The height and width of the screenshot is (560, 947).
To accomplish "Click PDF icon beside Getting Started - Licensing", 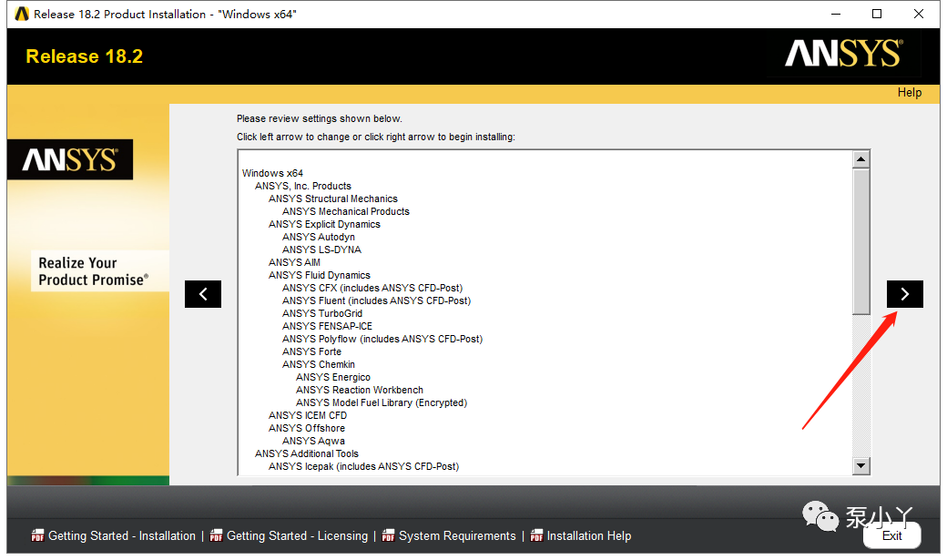I will [x=216, y=535].
